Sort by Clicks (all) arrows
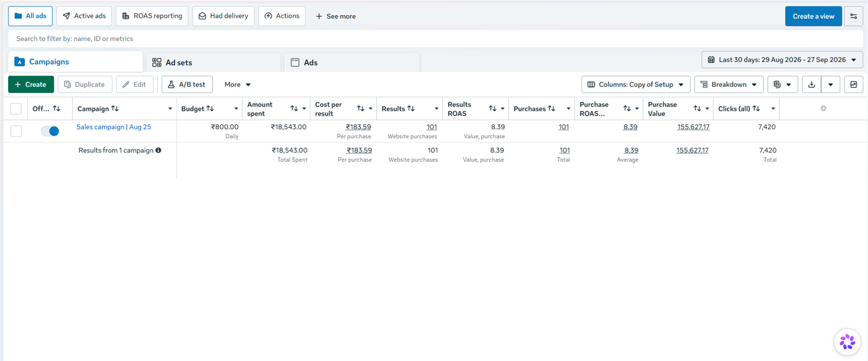The height and width of the screenshot is (361, 868). coord(756,109)
